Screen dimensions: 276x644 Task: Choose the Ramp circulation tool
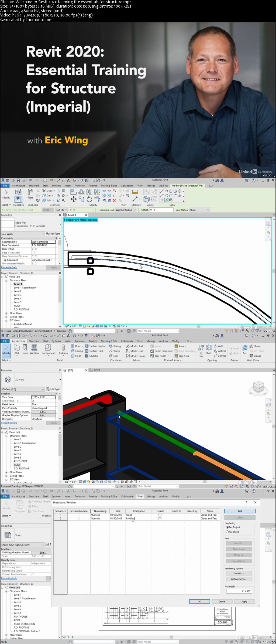tap(115, 351)
